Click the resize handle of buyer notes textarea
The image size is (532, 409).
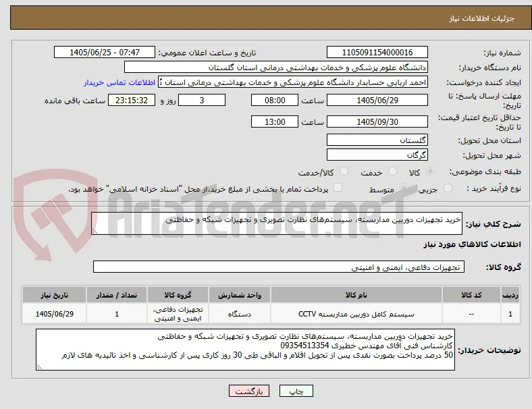[39, 367]
